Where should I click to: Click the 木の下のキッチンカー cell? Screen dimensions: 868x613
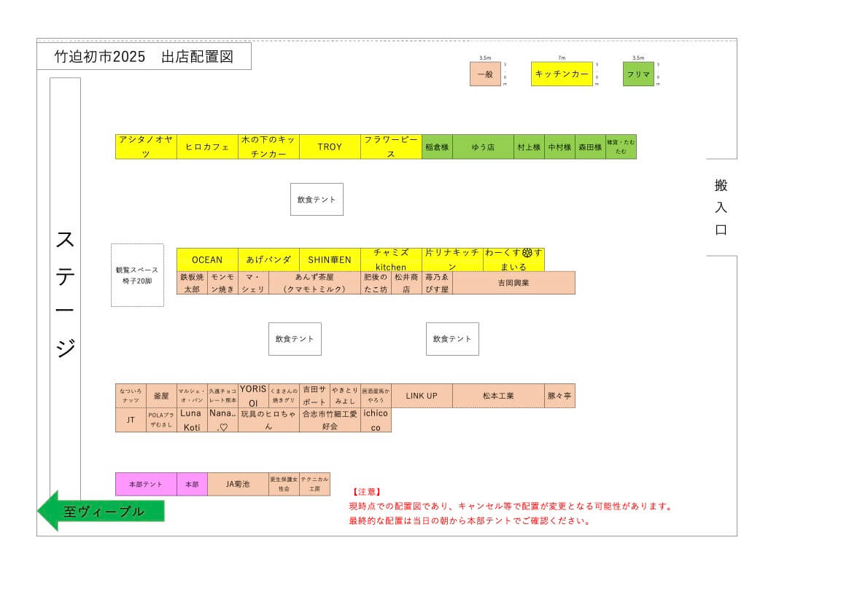tap(268, 147)
